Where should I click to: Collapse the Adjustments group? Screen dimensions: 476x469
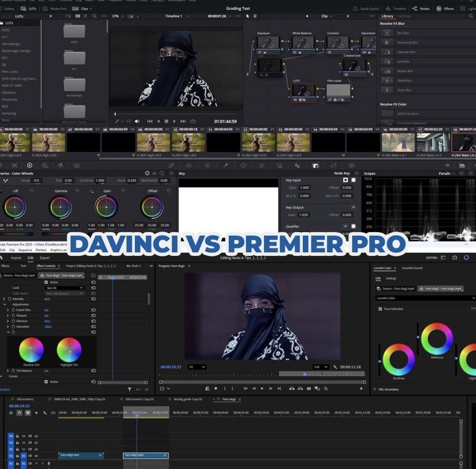tap(4, 304)
